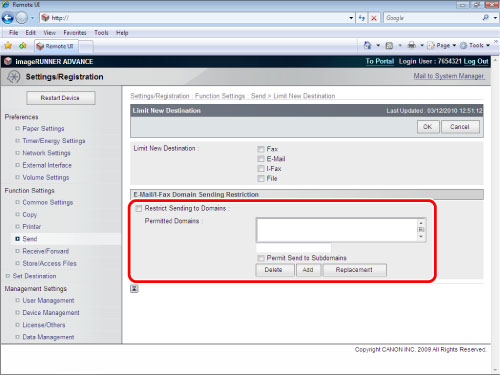Open the Favorites menu
The image size is (500, 375).
pos(75,33)
